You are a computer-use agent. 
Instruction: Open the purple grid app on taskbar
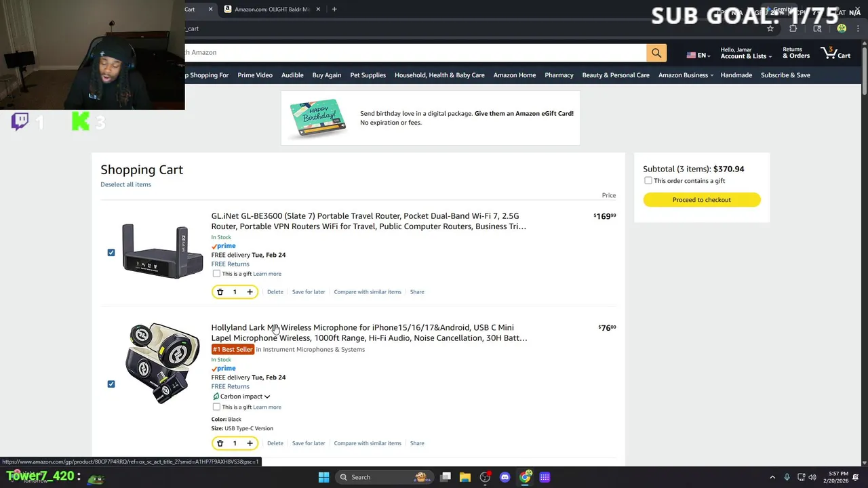(x=545, y=477)
